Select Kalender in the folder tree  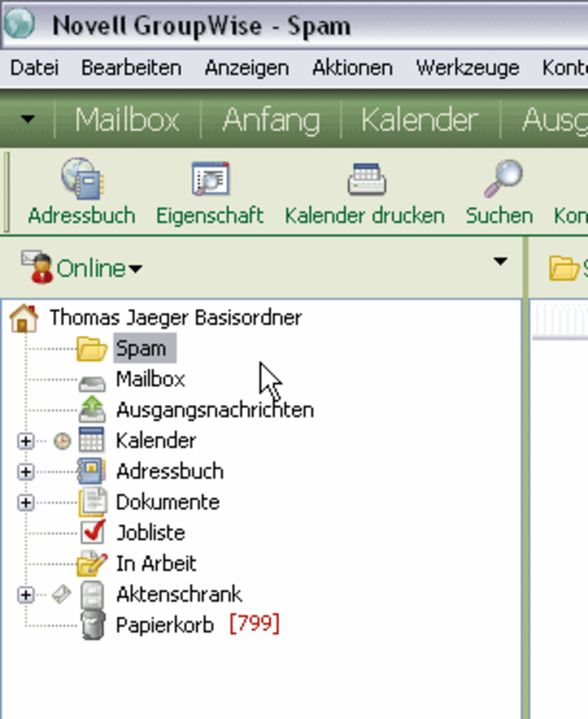click(156, 440)
